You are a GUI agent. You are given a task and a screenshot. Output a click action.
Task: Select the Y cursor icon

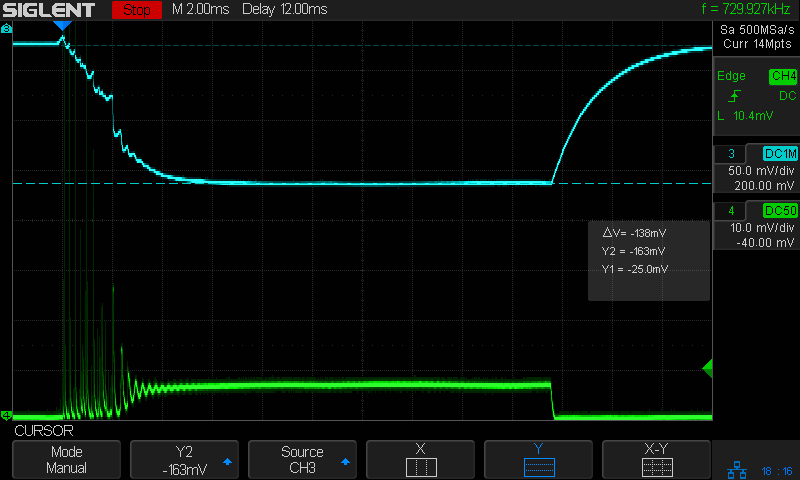point(538,467)
